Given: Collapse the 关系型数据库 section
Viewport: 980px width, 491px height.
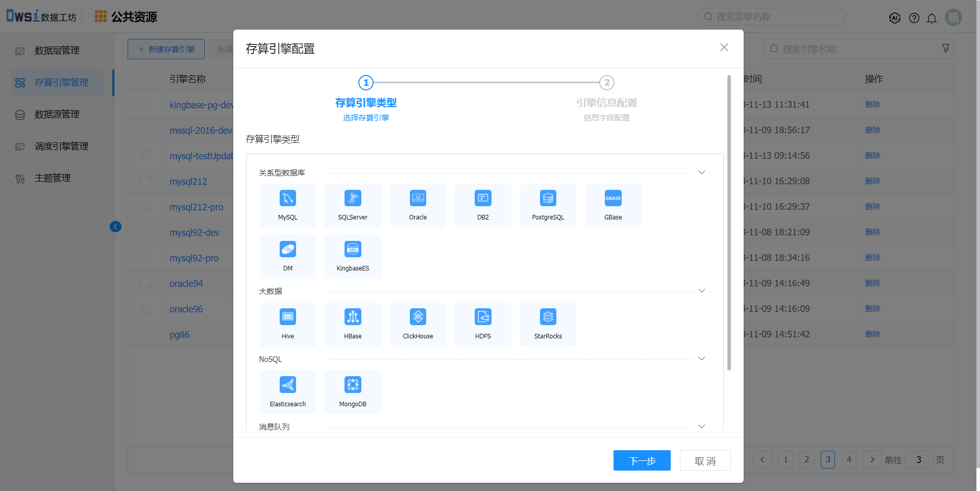Looking at the screenshot, I should (701, 173).
